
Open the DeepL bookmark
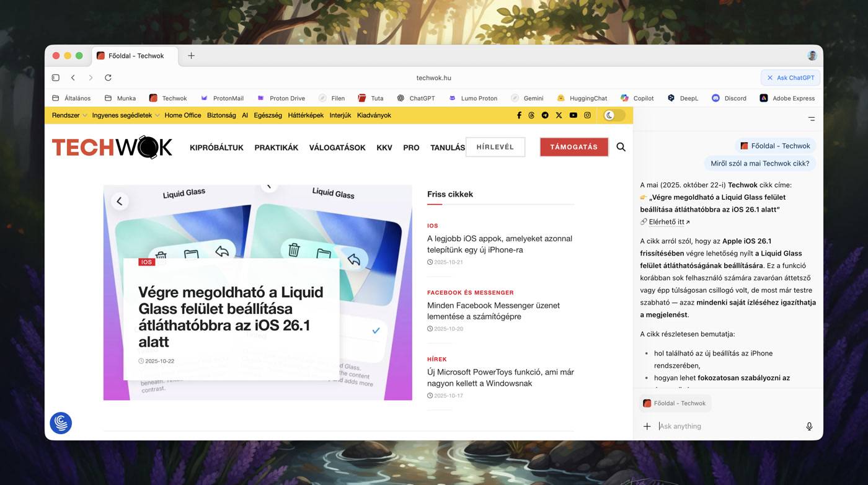(x=683, y=98)
